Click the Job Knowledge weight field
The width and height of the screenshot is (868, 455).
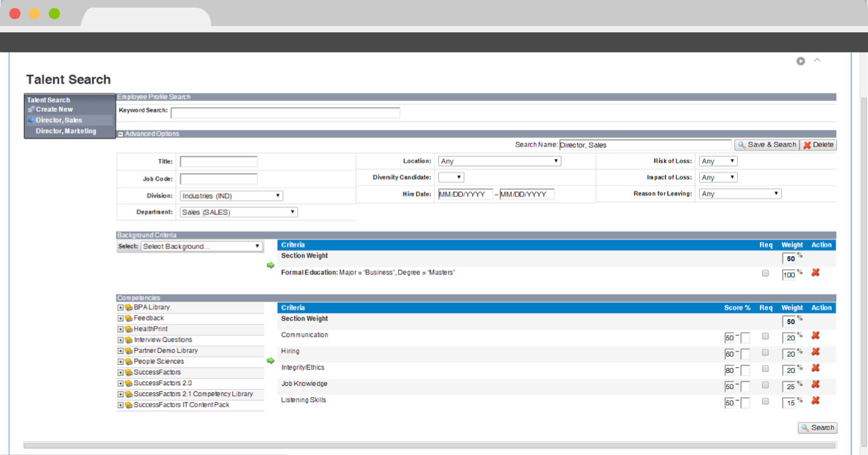coord(789,387)
